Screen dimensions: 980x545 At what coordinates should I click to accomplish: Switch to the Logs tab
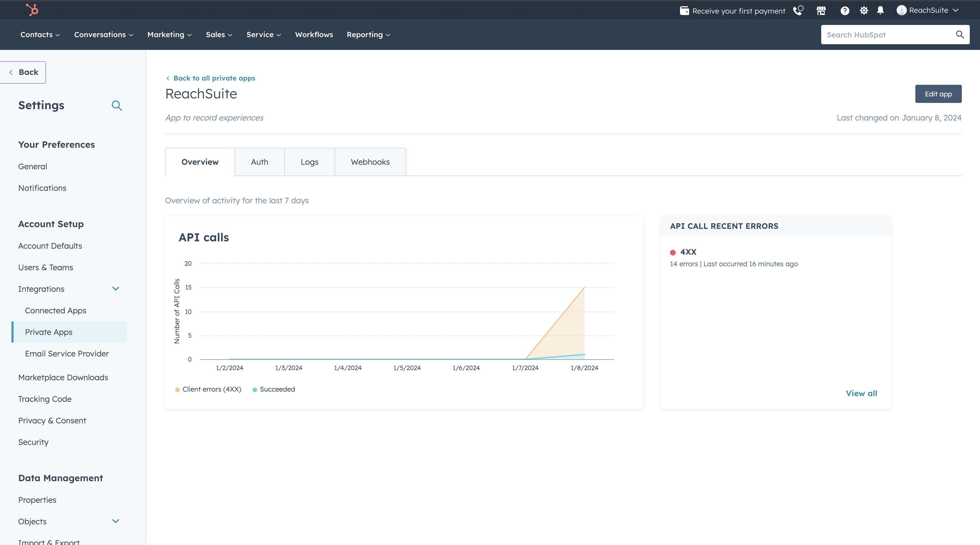309,162
